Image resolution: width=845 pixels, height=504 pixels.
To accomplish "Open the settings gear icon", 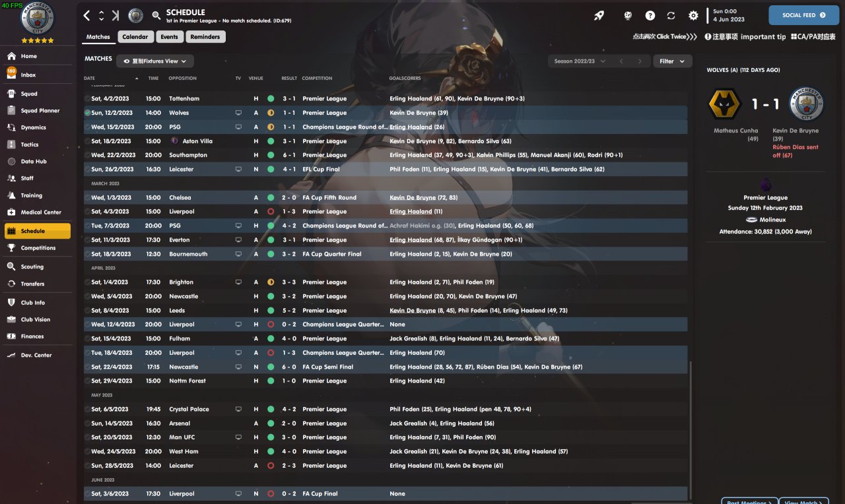I will coord(693,15).
